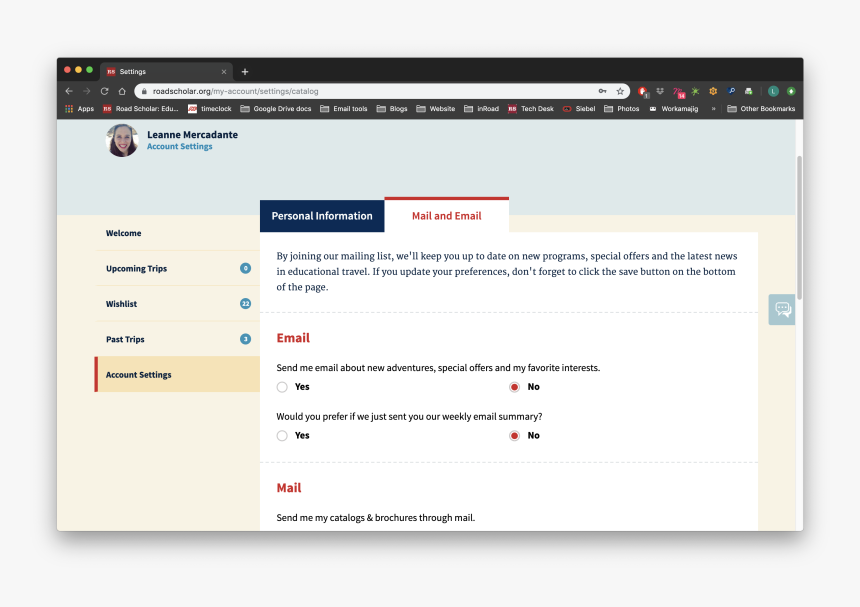Open the Tech Desk bookmark
The height and width of the screenshot is (607, 860).
coord(531,109)
